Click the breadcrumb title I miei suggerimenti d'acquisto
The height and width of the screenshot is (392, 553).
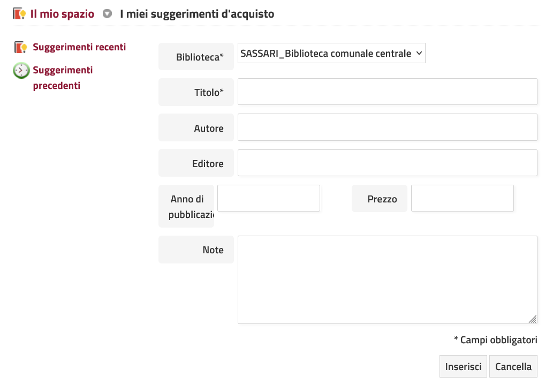click(x=197, y=13)
